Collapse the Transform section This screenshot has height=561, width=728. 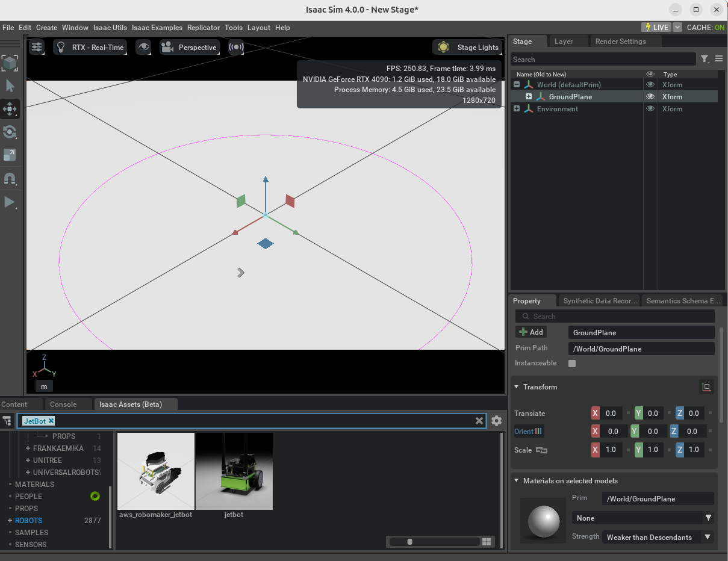tap(516, 387)
